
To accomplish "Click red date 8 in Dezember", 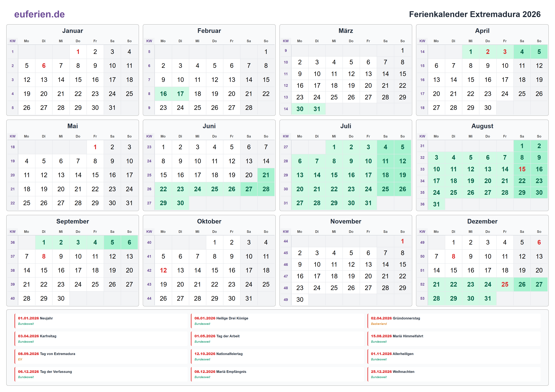I will coord(453,257).
